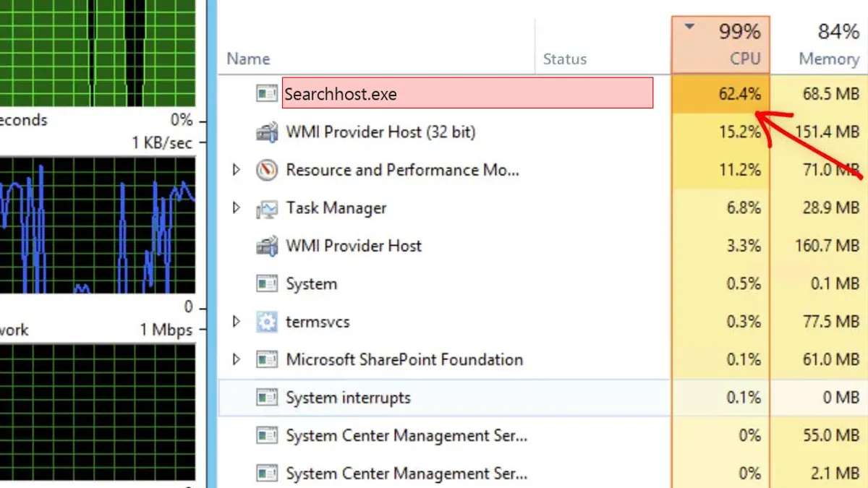868x488 pixels.
Task: Click the 62.4% CPU value
Action: click(739, 94)
